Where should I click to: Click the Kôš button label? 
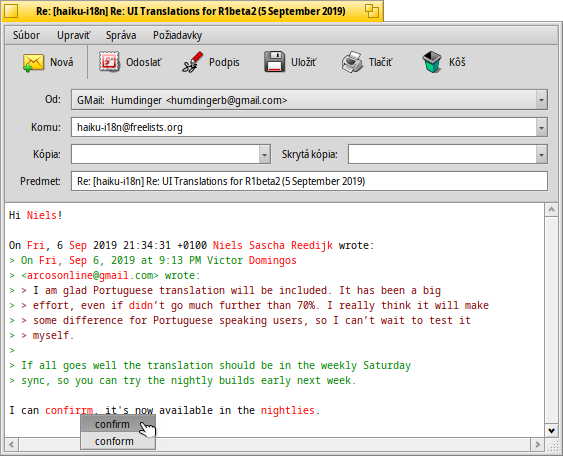coord(457,62)
